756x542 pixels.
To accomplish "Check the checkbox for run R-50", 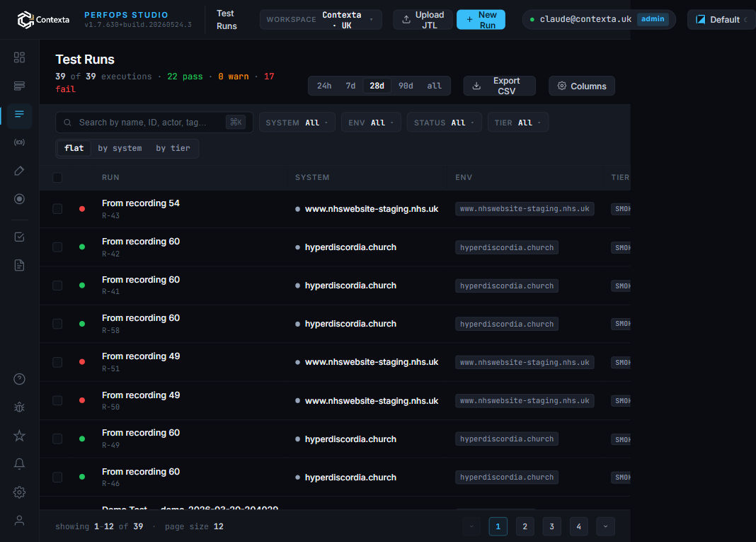I will coord(57,400).
